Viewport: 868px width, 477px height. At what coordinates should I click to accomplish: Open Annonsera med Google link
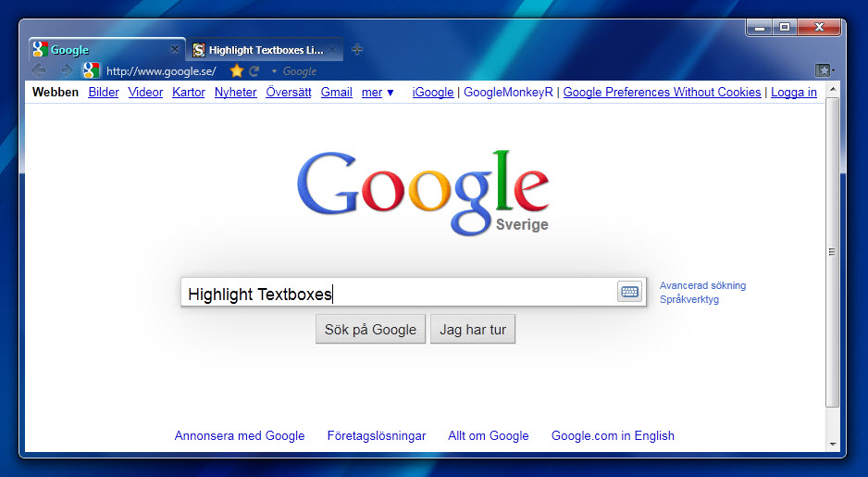coord(240,436)
